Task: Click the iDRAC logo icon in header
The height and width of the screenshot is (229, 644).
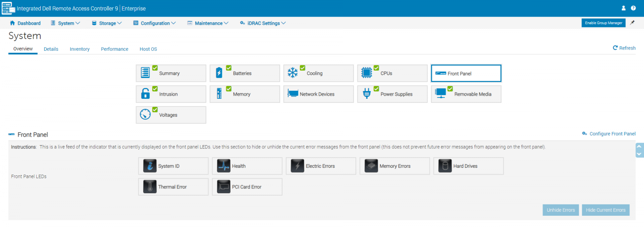Action: pos(8,8)
